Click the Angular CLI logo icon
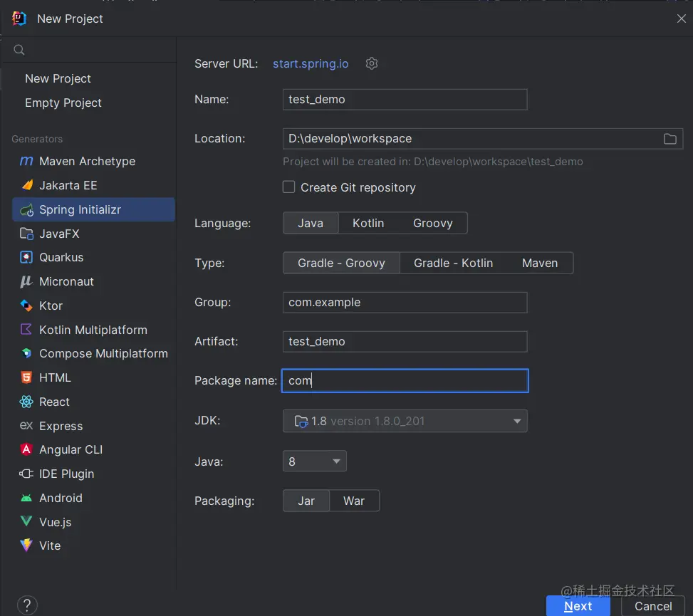 [26, 449]
